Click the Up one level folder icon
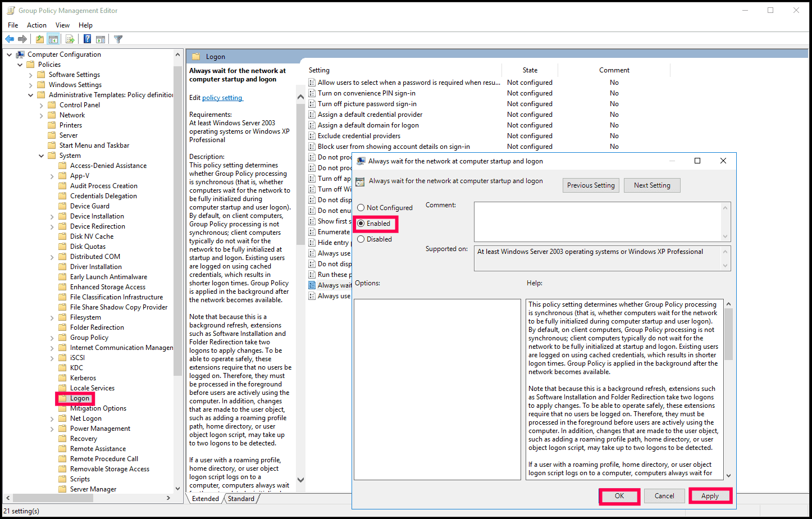The width and height of the screenshot is (812, 519). 40,39
